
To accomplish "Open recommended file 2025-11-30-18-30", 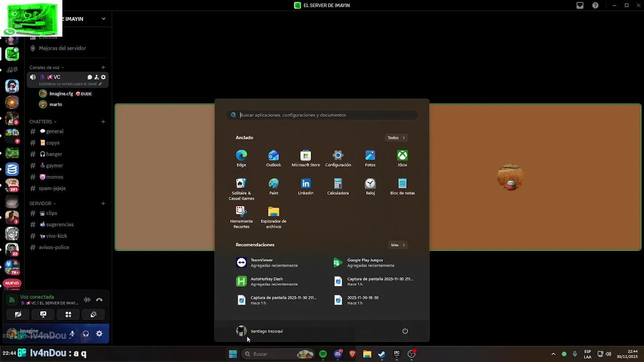I will [371, 300].
